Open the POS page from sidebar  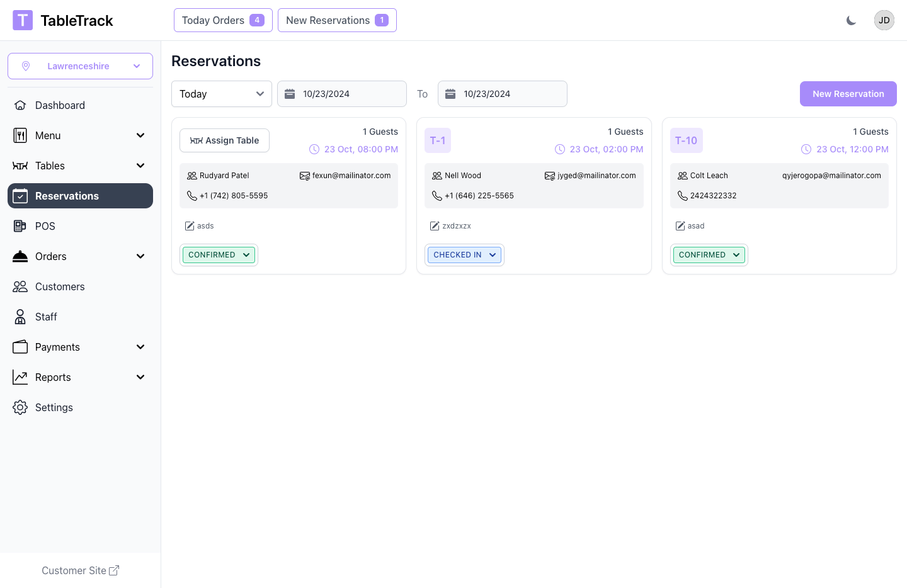[x=45, y=226]
